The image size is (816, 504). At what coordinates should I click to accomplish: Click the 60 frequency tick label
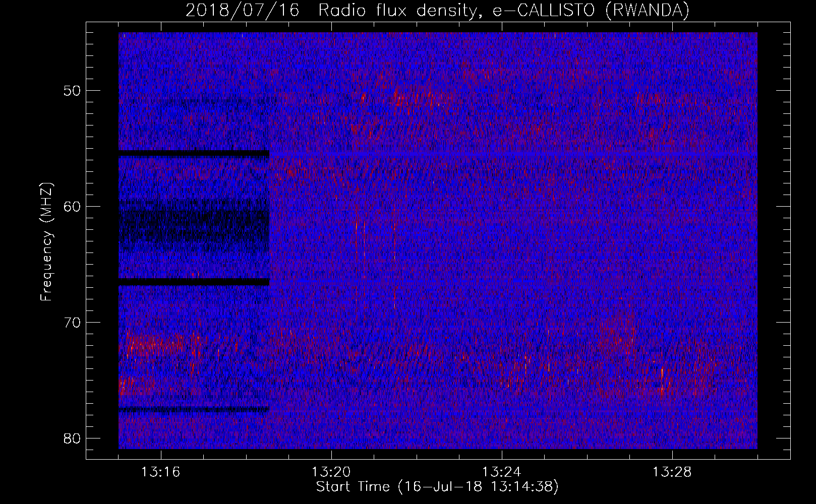pos(73,207)
